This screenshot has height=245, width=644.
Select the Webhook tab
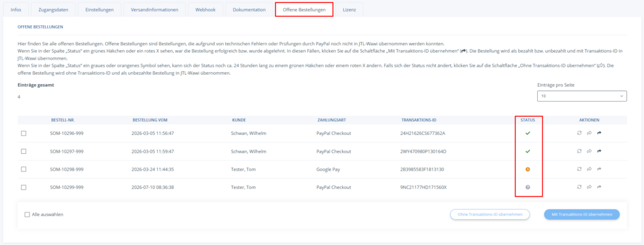pyautogui.click(x=206, y=9)
